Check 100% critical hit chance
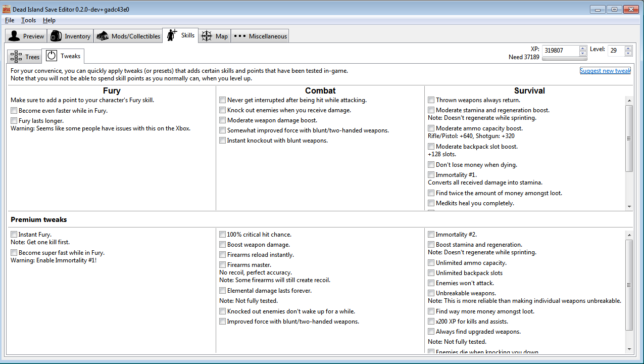The width and height of the screenshot is (644, 364). 223,235
